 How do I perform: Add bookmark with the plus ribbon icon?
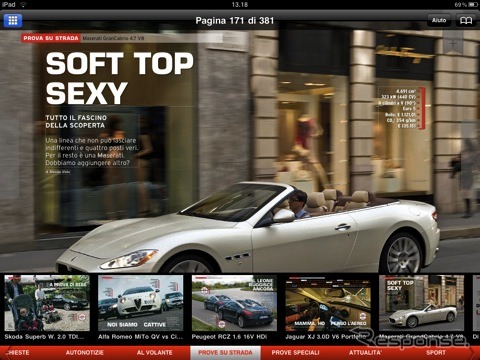(453, 43)
